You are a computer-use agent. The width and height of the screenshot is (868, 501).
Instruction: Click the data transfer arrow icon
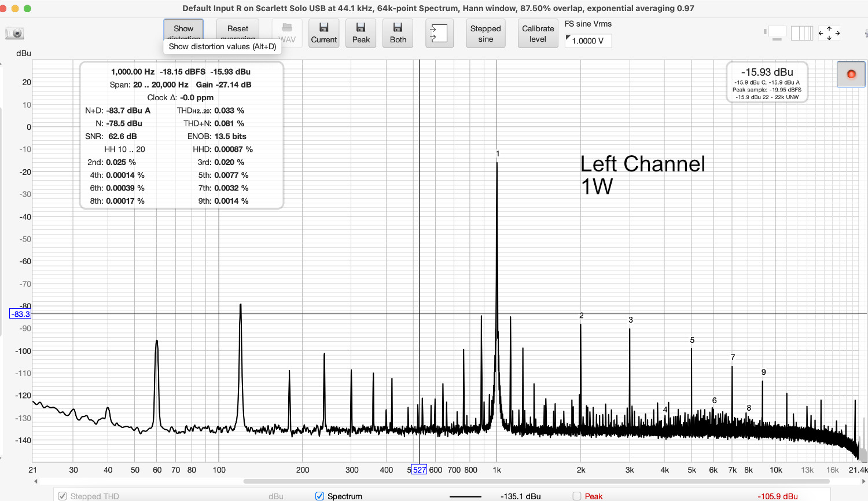point(439,33)
